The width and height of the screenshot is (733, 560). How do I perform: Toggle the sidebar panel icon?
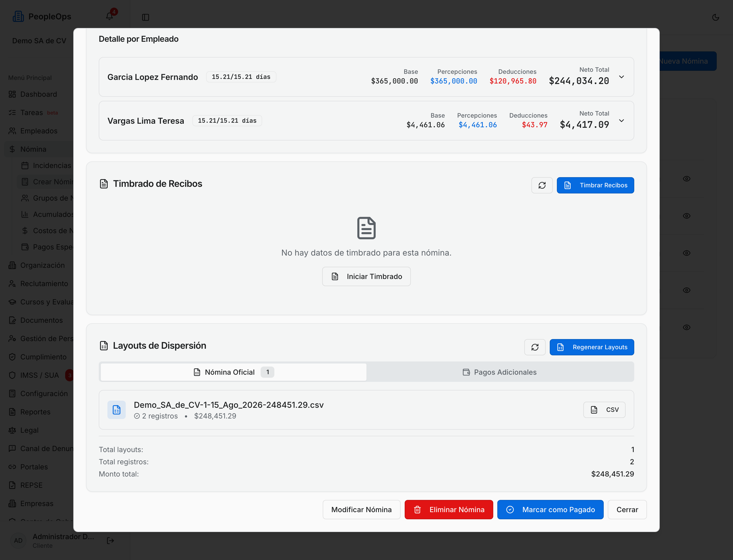[145, 17]
